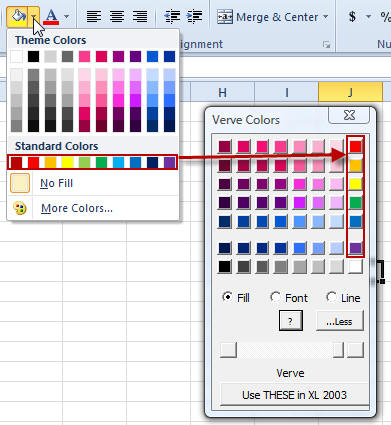
Task: Pick white swatch in Verve Colors bottom row
Action: click(356, 267)
